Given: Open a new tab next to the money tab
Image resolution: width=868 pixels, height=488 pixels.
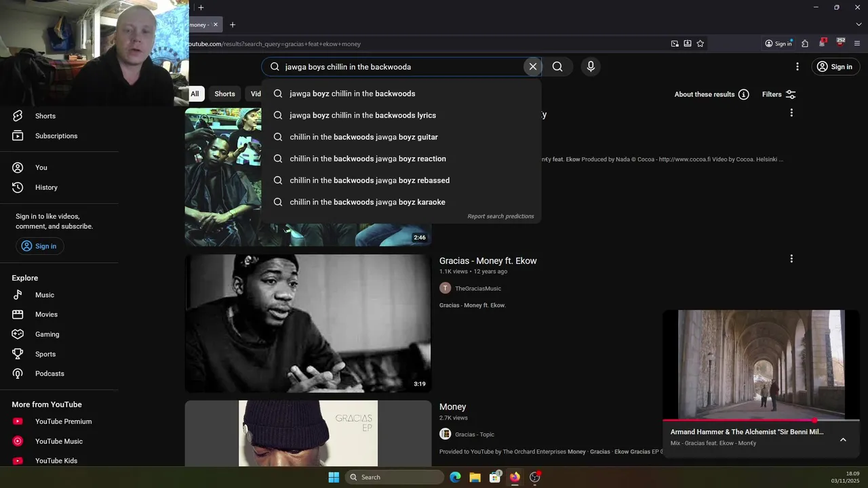Looking at the screenshot, I should 232,24.
